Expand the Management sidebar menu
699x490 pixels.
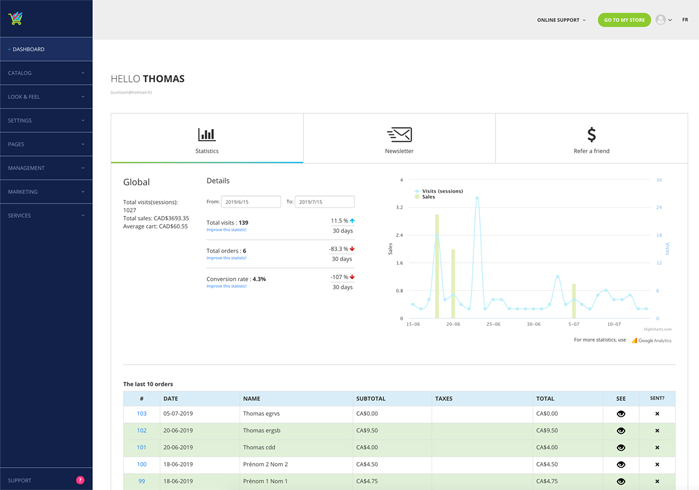(46, 168)
